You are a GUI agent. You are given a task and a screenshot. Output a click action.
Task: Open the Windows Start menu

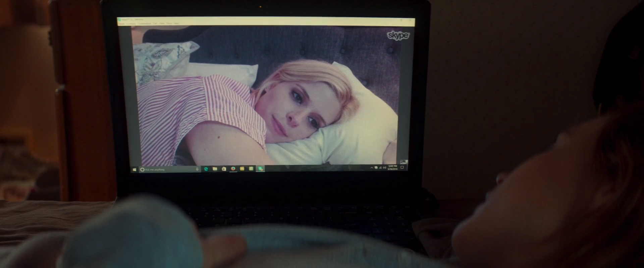[x=135, y=170]
